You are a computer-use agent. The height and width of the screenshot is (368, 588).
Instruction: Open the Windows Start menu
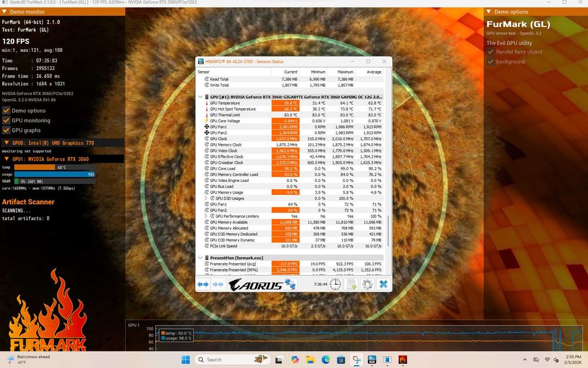(x=186, y=360)
